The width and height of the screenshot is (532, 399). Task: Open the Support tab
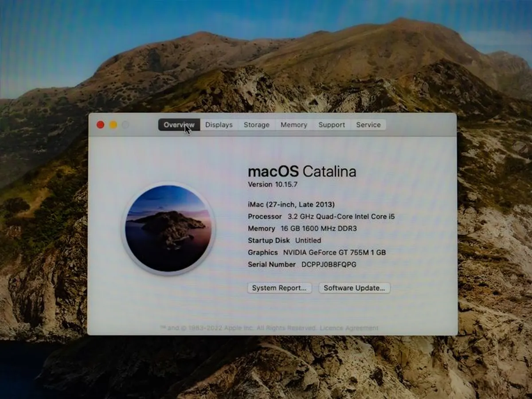point(332,125)
